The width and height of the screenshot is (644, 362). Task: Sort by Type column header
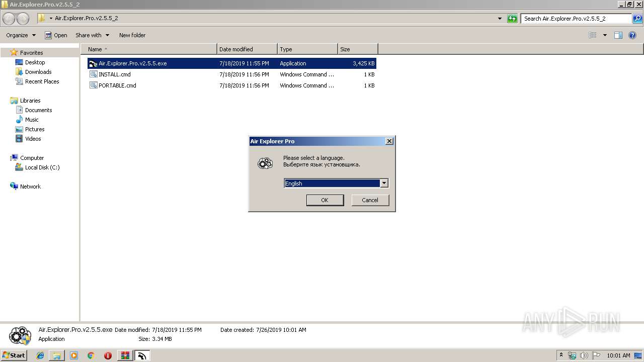[x=307, y=49]
